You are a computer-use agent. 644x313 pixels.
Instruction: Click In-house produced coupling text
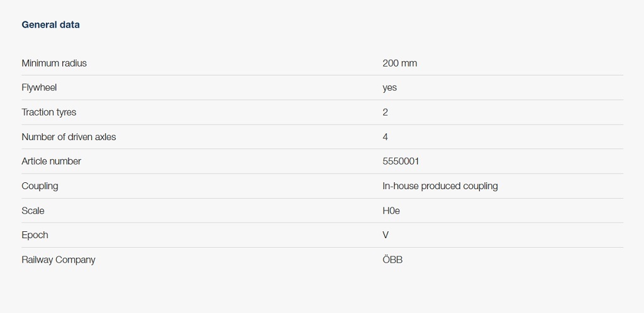[440, 185]
